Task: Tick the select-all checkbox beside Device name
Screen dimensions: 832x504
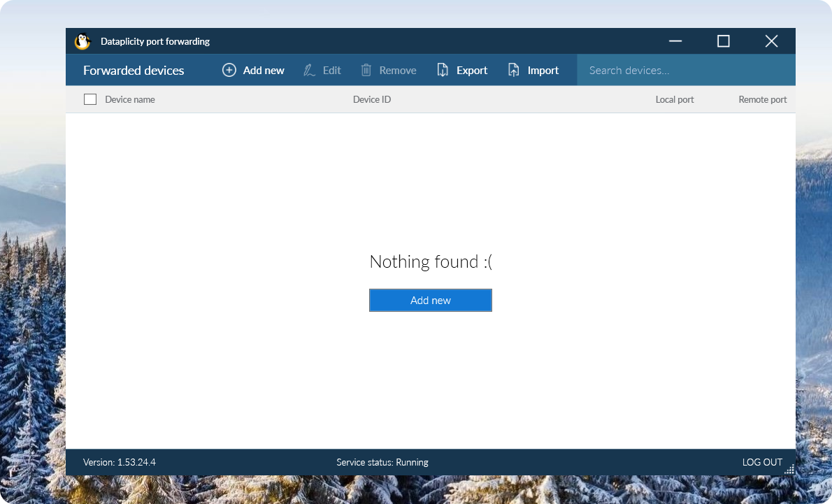Action: tap(90, 99)
